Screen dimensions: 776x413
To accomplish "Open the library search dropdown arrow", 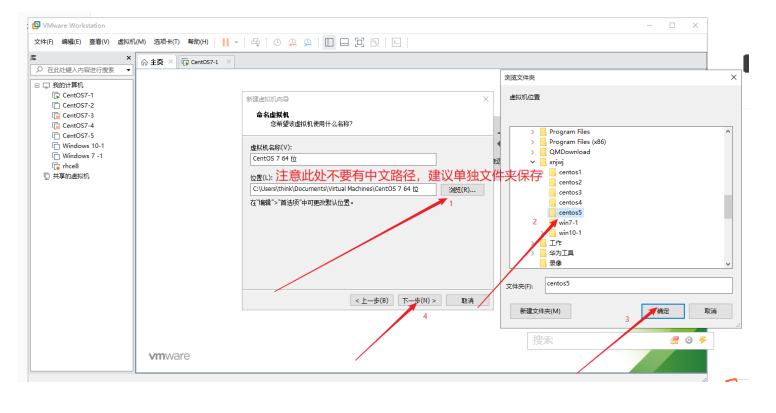I will coord(129,70).
